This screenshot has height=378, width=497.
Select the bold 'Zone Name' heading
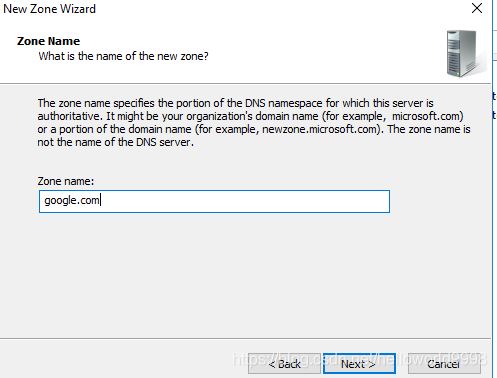(x=48, y=41)
